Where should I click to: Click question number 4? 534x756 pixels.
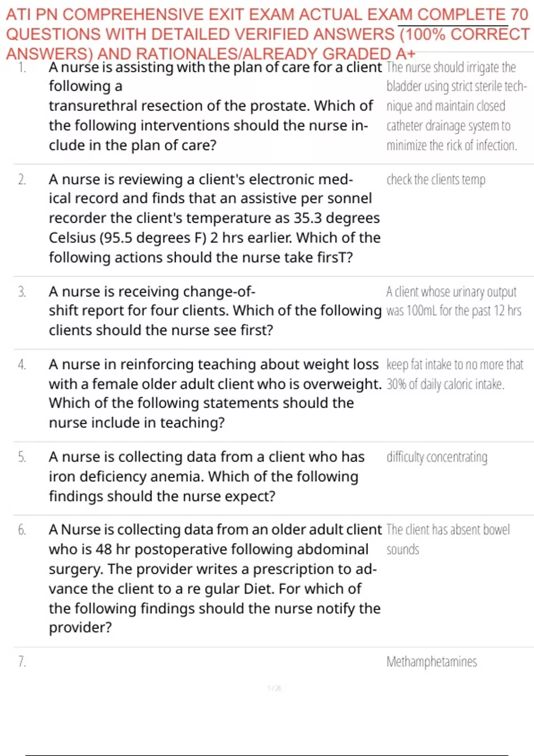point(22,365)
